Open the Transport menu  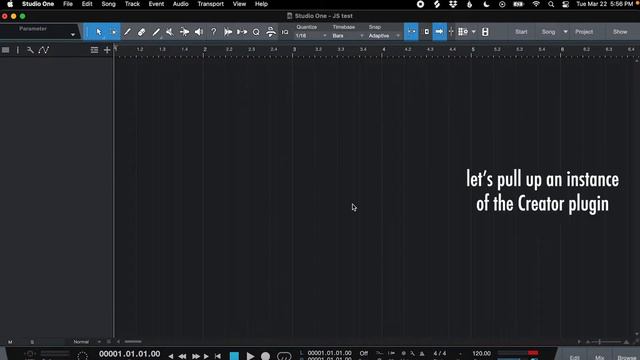(211, 4)
